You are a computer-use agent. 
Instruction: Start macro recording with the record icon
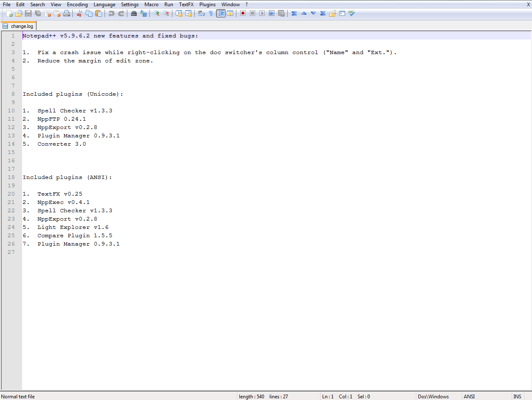point(242,13)
